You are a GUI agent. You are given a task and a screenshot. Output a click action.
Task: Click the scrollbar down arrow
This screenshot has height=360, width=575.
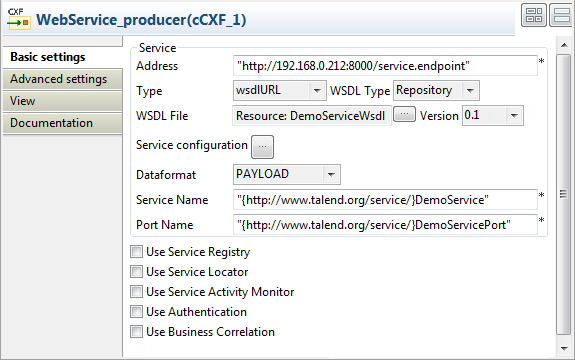564,349
